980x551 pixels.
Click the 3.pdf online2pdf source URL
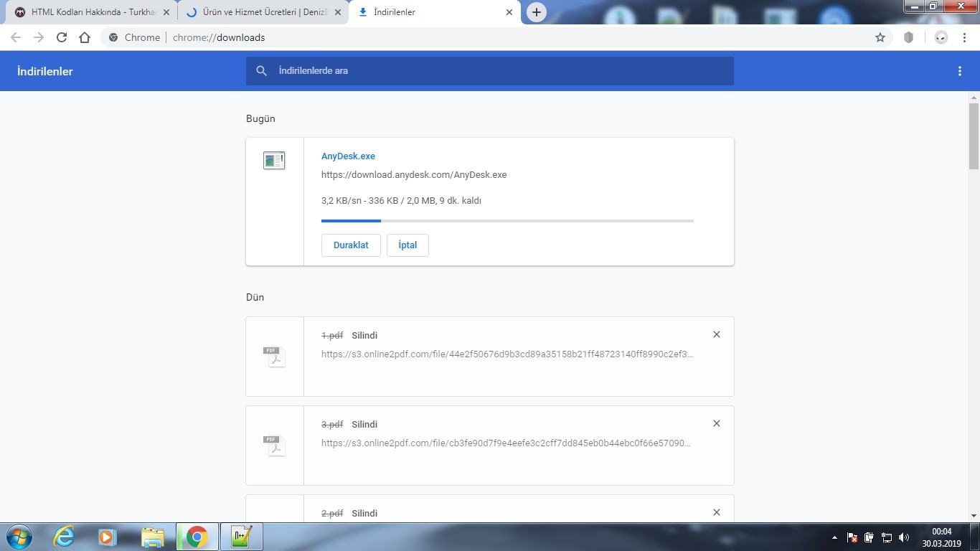pyautogui.click(x=506, y=443)
